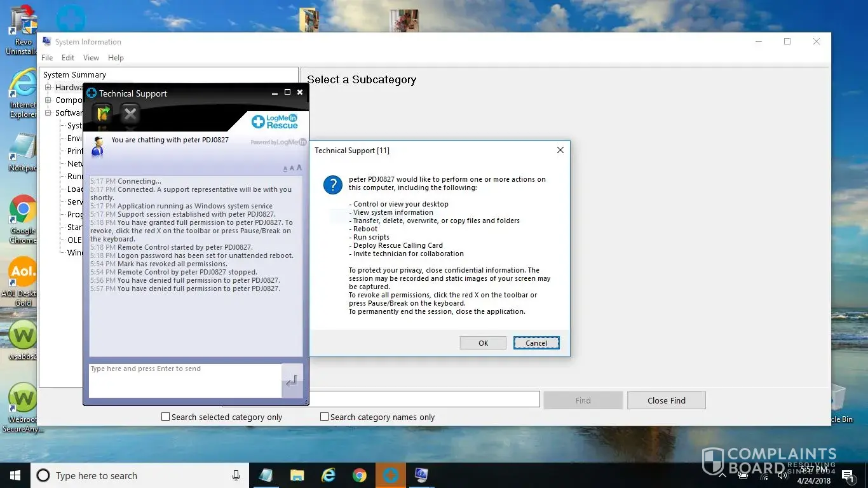Screen dimensions: 868x488
Task: Expand the Components tree node
Action: pyautogui.click(x=48, y=100)
